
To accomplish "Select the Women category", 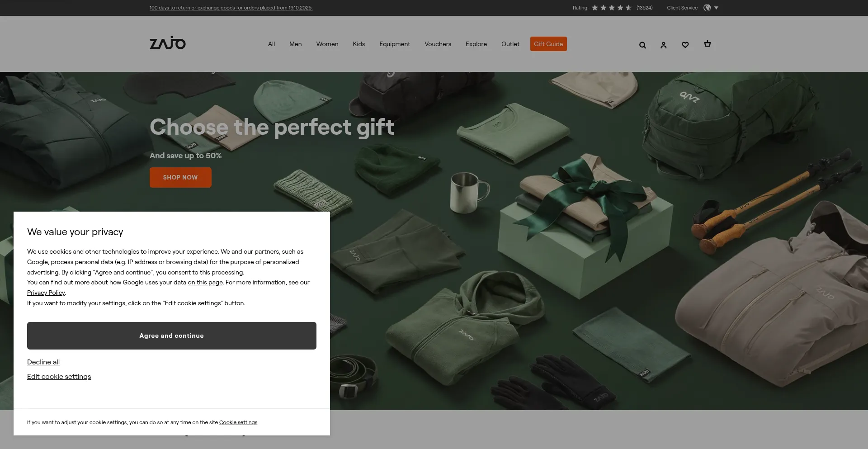I will click(327, 44).
